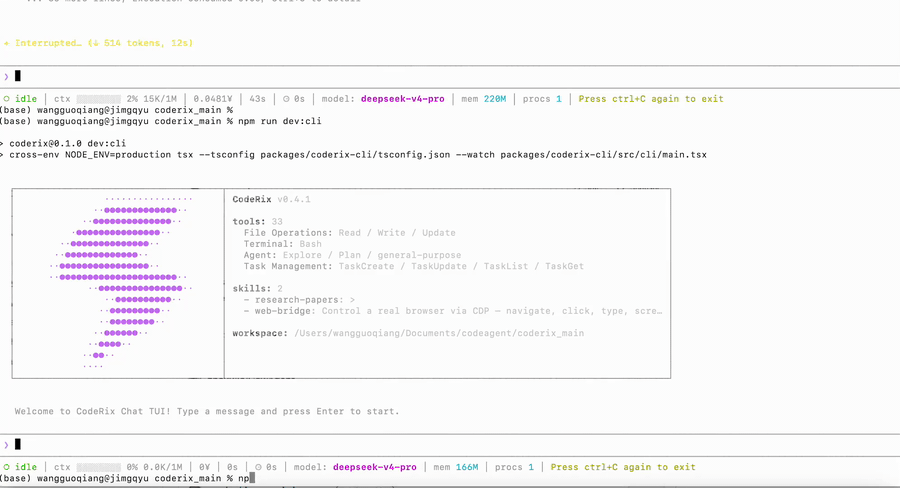Image resolution: width=900 pixels, height=488 pixels.
Task: Click the '0% 0.0K/1M' context value
Action: [x=154, y=467]
